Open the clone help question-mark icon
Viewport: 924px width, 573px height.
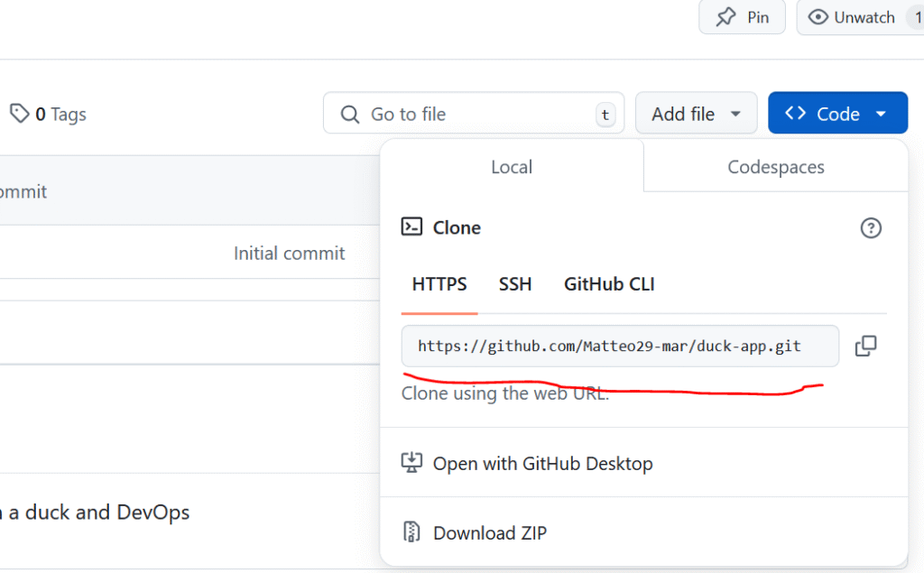point(871,228)
